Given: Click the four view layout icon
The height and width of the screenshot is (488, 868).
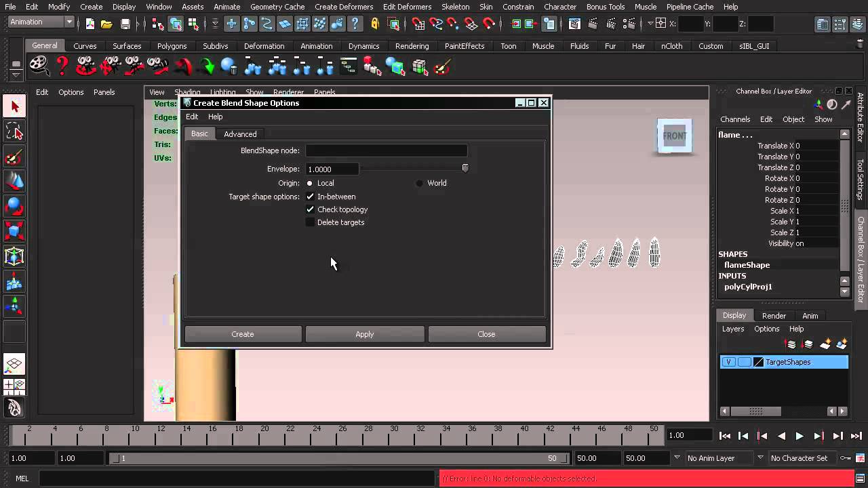Looking at the screenshot, I should tap(14, 386).
